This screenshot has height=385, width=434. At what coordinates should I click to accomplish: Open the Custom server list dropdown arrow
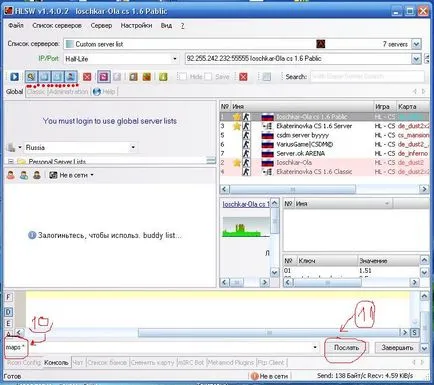(416, 44)
